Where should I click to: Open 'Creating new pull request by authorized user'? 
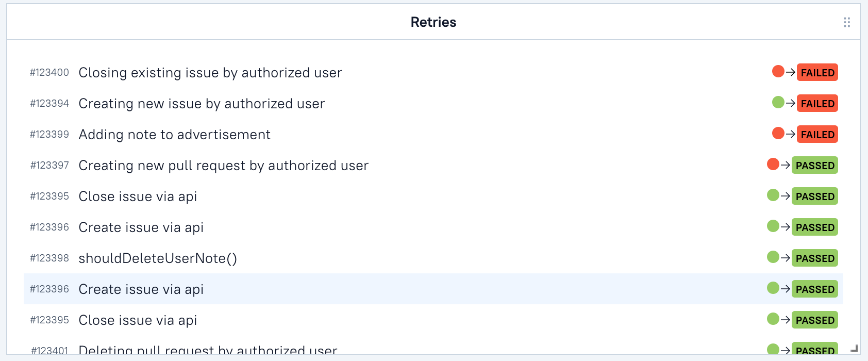(223, 166)
